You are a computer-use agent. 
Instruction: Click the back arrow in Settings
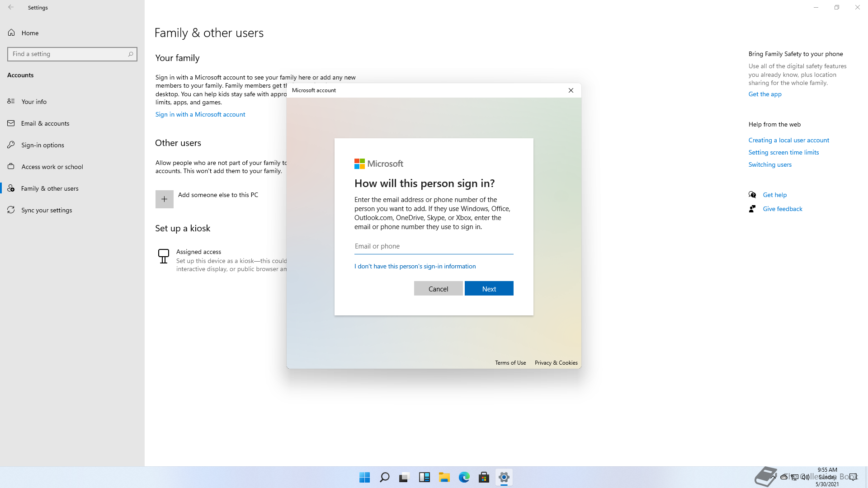tap(11, 7)
